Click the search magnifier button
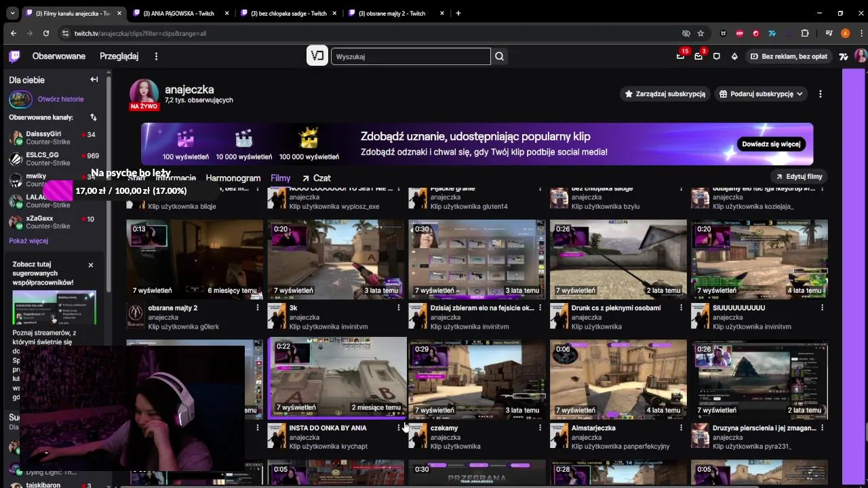 [x=500, y=56]
